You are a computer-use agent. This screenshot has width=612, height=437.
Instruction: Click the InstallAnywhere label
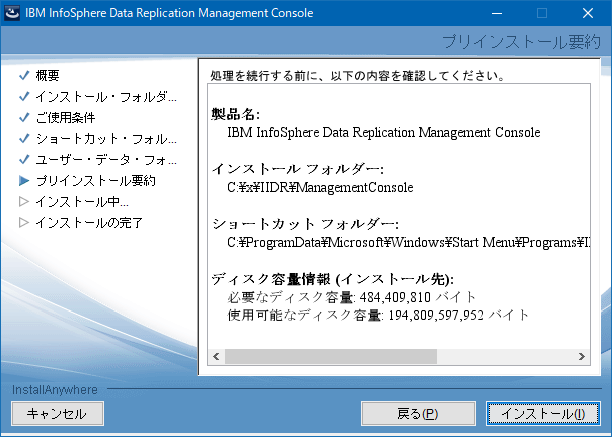(55, 389)
